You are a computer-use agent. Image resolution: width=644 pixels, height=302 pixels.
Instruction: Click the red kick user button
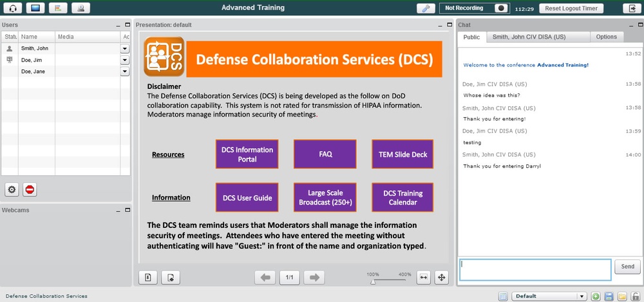click(30, 189)
